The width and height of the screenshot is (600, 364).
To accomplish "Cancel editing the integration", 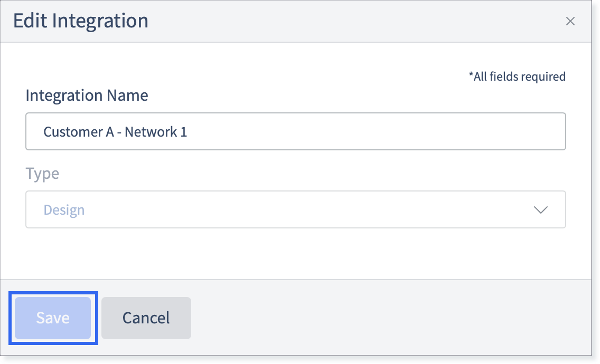I will coord(146,318).
